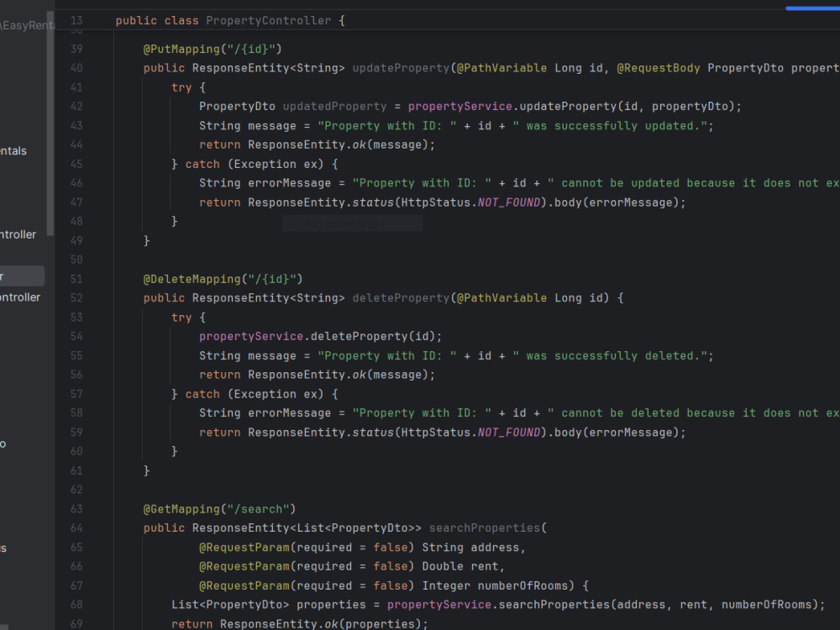The image size is (840, 630).
Task: Click gutter line number 13 in sticky header
Action: 76,20
